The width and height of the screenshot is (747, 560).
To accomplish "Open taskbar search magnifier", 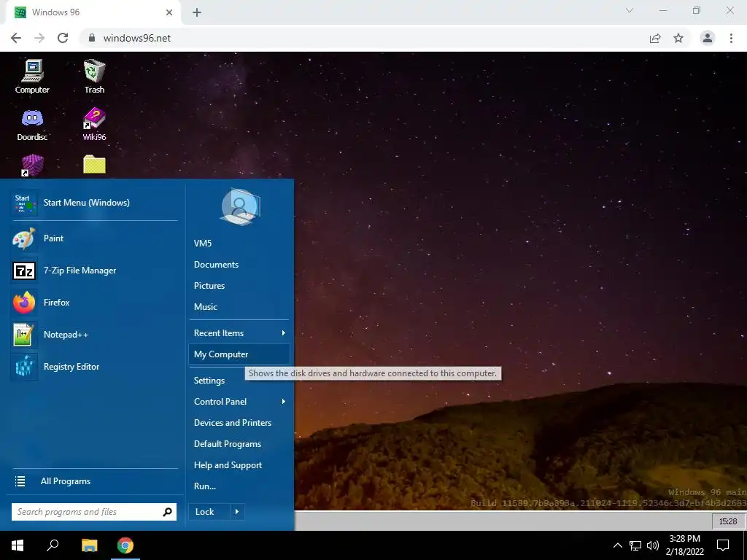I will pyautogui.click(x=53, y=545).
